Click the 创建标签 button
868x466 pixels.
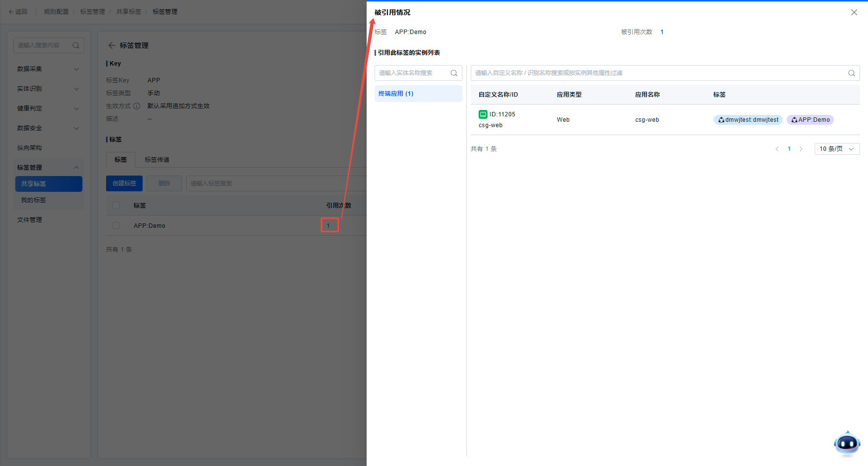(124, 183)
